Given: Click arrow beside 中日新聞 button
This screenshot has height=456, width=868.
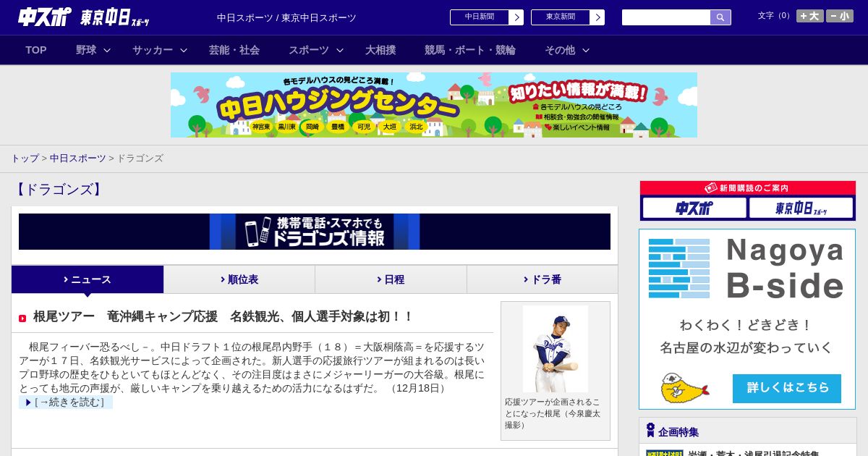Looking at the screenshot, I should coord(516,17).
